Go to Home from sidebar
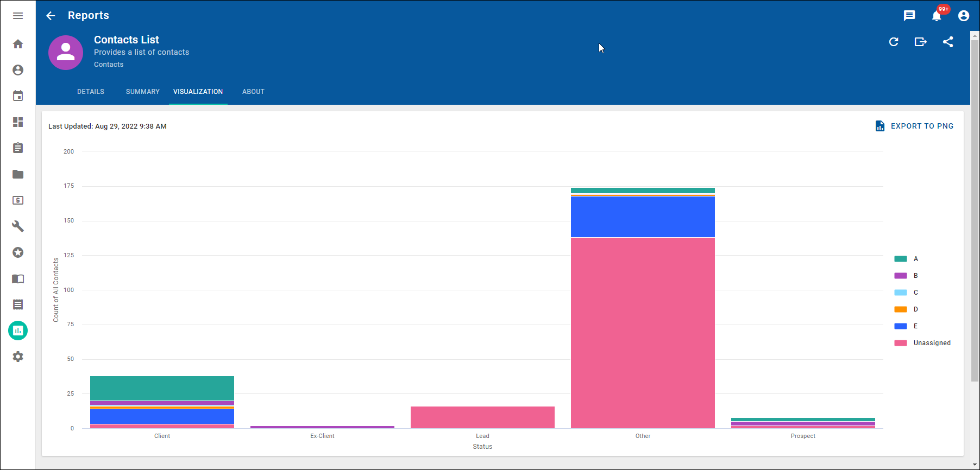Image resolution: width=980 pixels, height=470 pixels. [x=18, y=44]
